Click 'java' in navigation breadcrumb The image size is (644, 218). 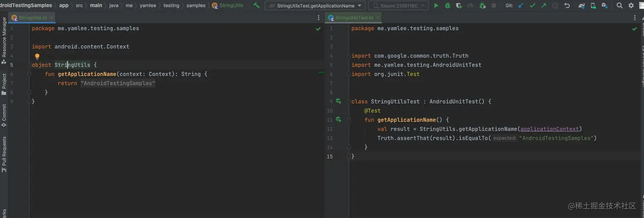(114, 6)
